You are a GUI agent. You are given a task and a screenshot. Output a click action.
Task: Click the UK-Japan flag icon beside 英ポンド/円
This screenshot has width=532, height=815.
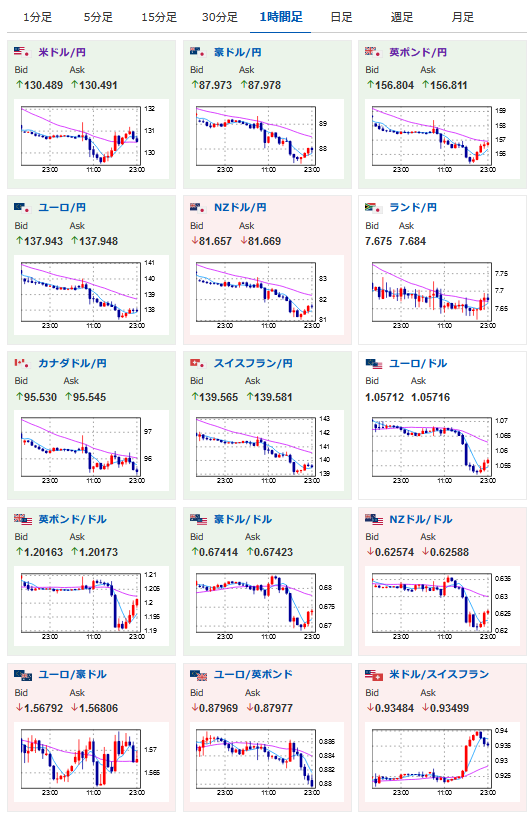point(373,51)
